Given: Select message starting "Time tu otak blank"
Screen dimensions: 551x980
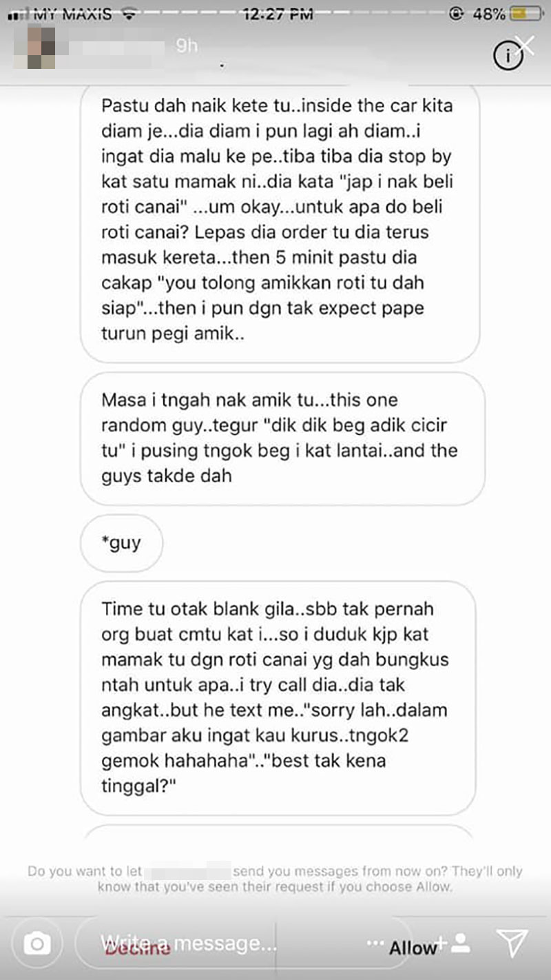Looking at the screenshot, I should point(278,697).
